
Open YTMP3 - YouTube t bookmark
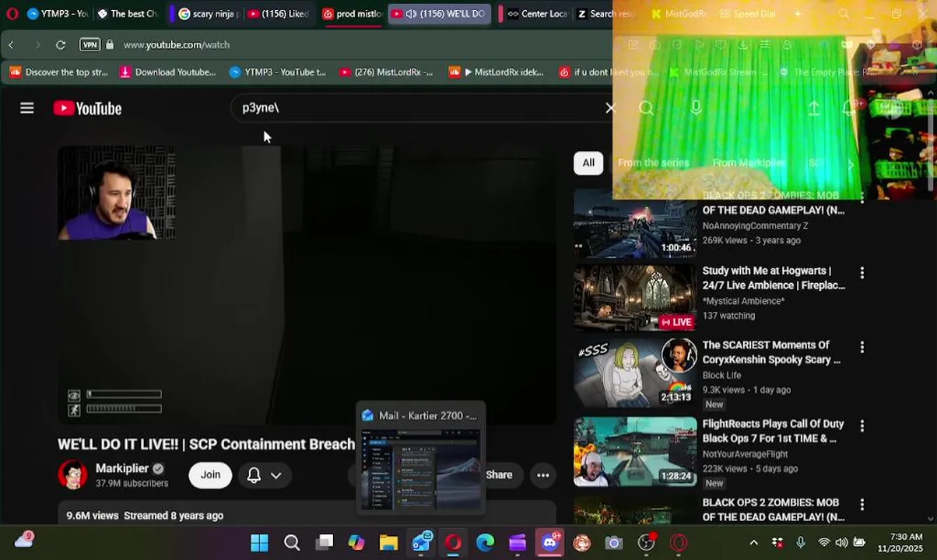click(x=278, y=72)
